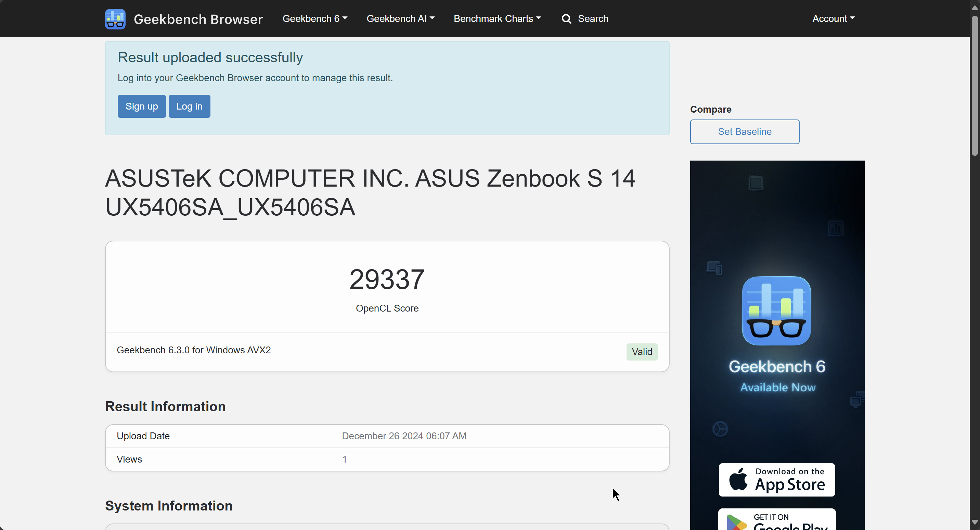The height and width of the screenshot is (530, 980).
Task: Click the Result Information heading
Action: click(166, 407)
